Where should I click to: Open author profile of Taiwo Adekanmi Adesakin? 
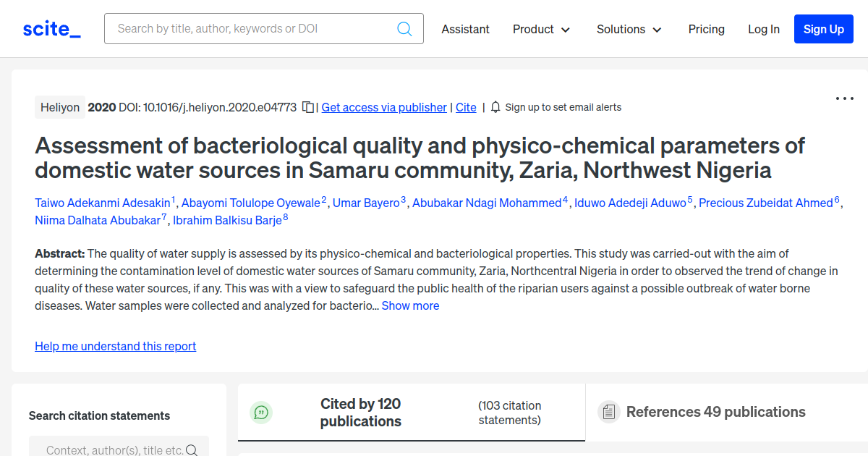pos(101,203)
